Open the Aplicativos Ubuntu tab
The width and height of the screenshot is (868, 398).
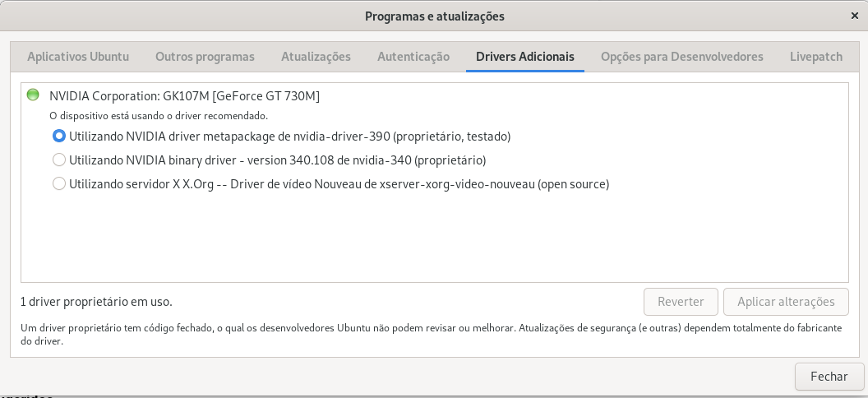(x=78, y=57)
